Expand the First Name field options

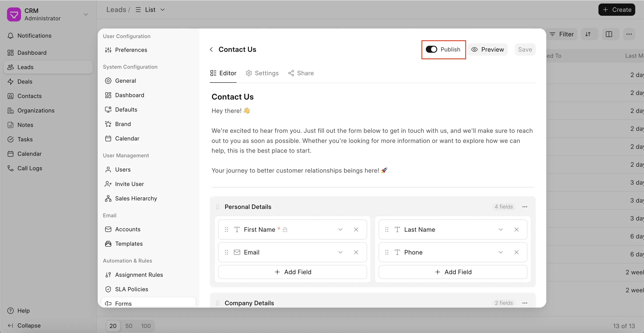tap(340, 230)
